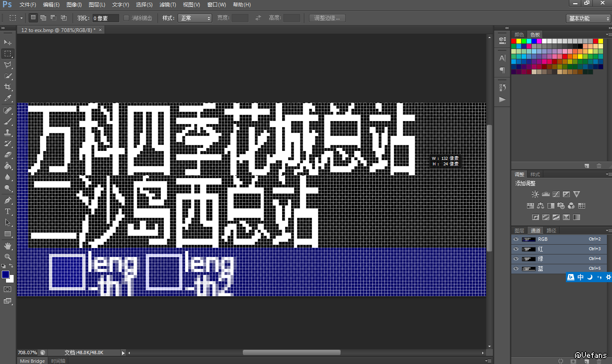Select the Rectangle shape tool

click(x=8, y=234)
